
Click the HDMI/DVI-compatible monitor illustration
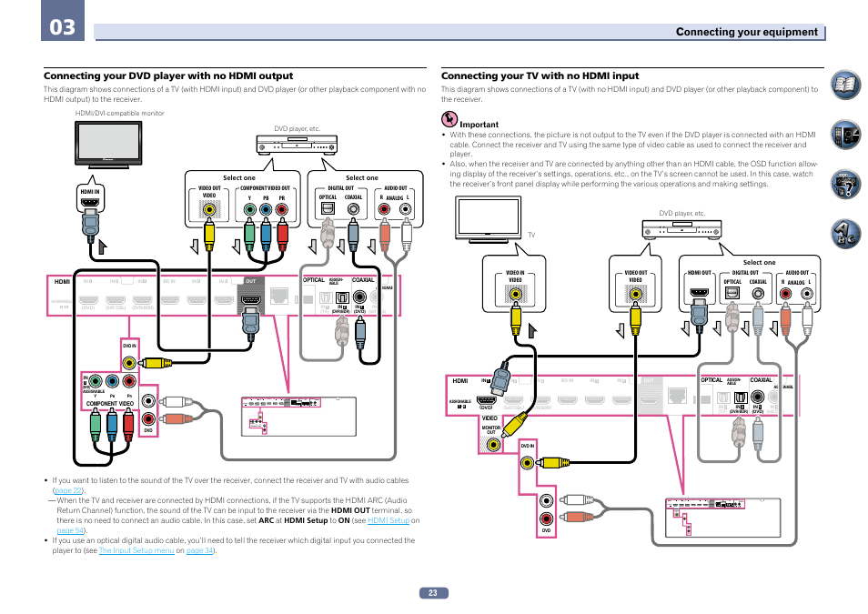(x=108, y=144)
